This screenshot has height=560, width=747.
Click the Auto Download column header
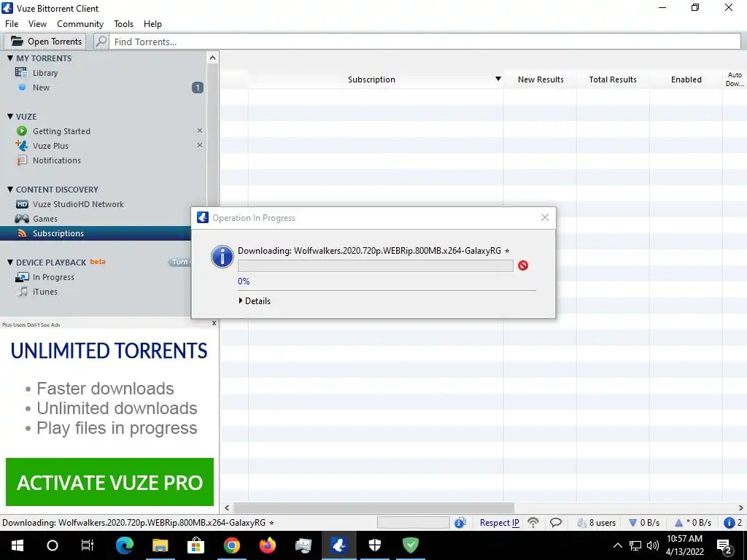pyautogui.click(x=735, y=79)
